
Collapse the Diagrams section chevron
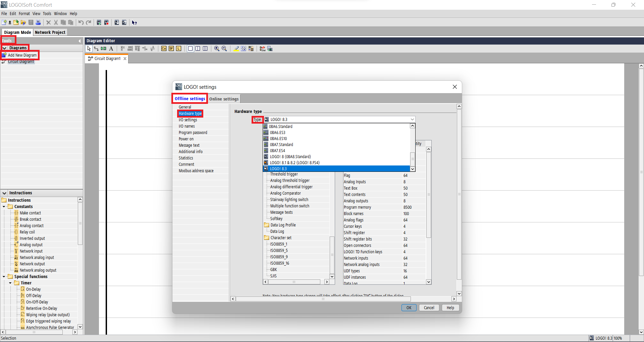[5, 48]
